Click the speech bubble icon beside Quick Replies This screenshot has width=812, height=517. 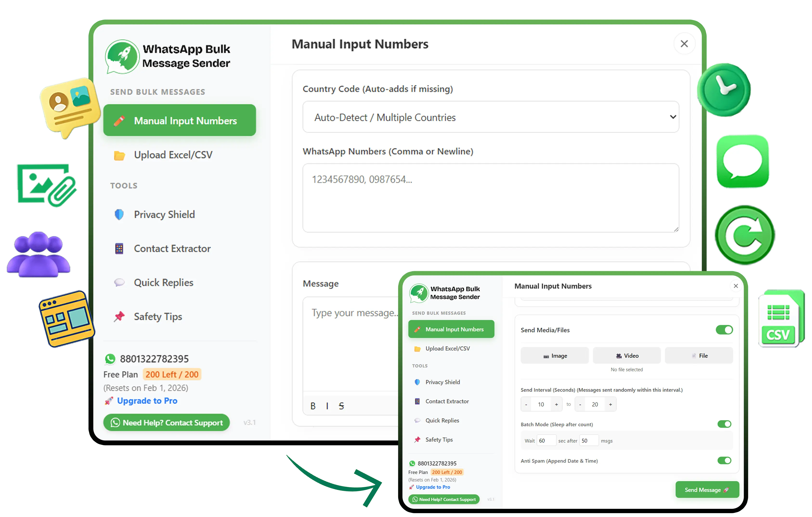[x=119, y=282]
